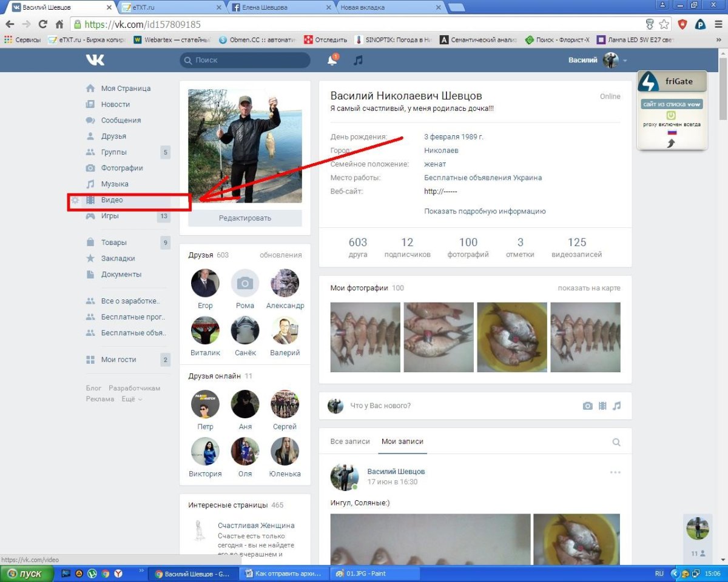
Task: Open the показать на карте link
Action: tap(588, 288)
